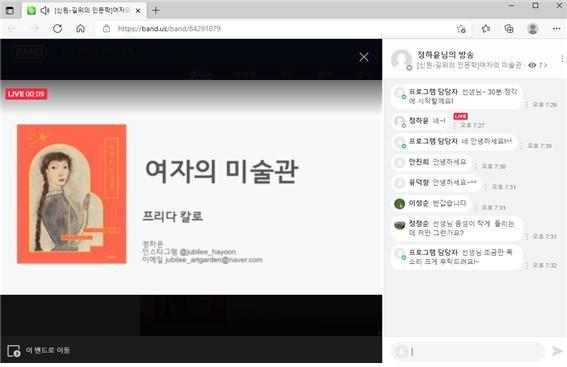Open options next to 정하윤 네~! message
Screen dimensions: 567x367
[454, 125]
